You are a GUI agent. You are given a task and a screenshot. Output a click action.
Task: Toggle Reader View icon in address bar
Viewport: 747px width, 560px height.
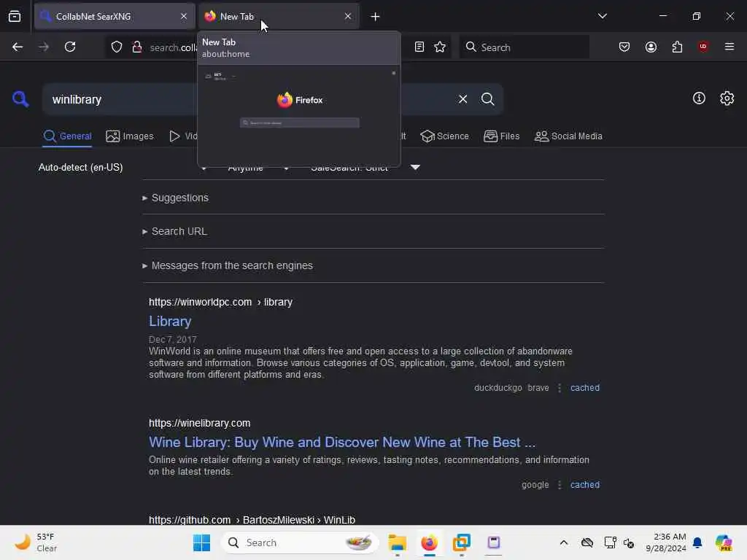(419, 47)
